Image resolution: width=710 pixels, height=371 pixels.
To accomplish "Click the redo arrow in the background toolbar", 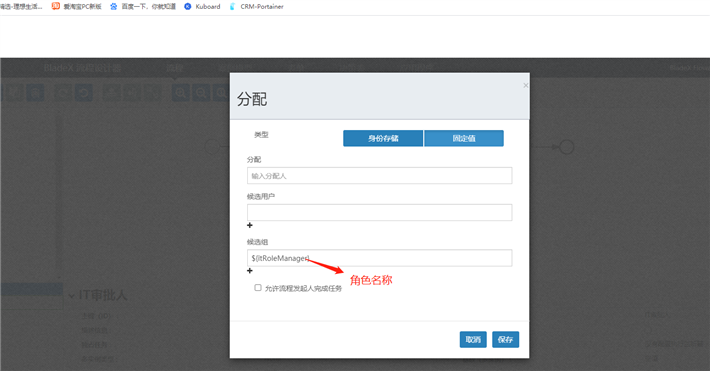I will tap(63, 93).
